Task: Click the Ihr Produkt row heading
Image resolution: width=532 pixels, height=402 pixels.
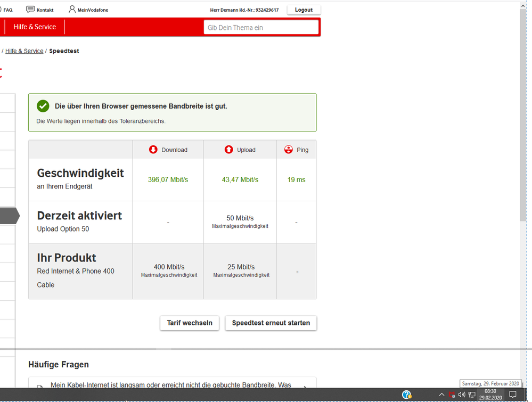Action: pos(67,258)
